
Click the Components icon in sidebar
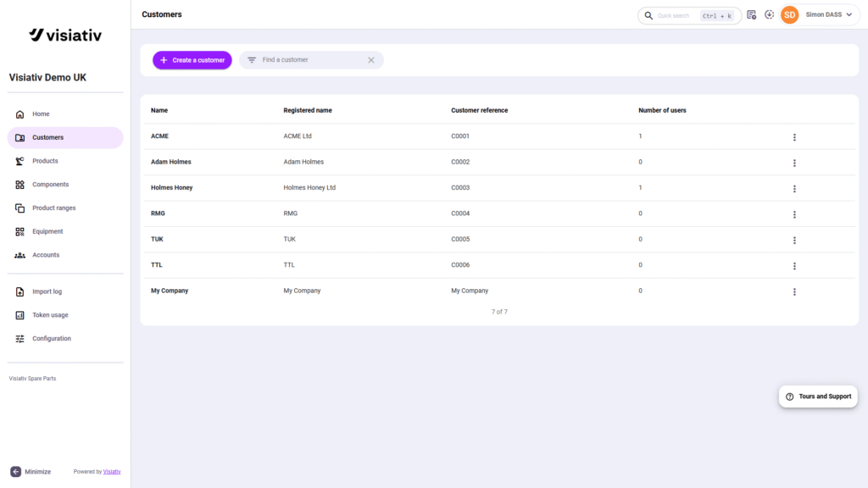20,185
